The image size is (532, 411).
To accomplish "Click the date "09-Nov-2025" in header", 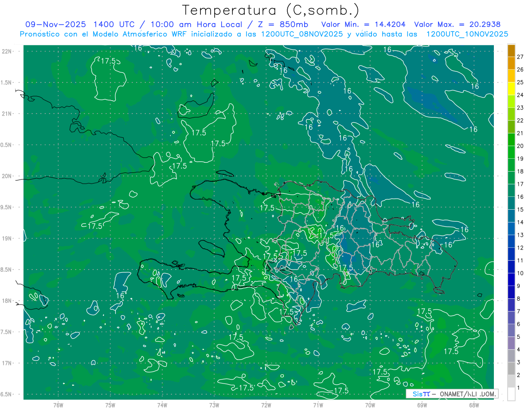I will pos(55,24).
